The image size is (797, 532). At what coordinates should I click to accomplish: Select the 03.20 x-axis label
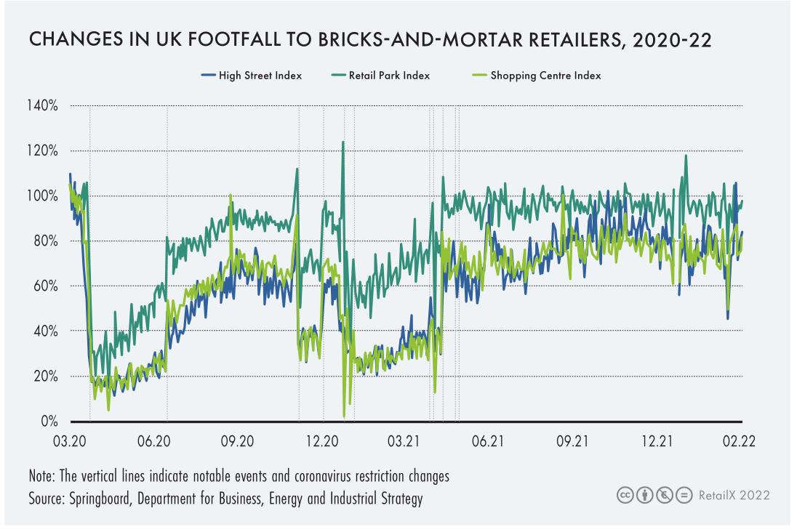[x=70, y=441]
